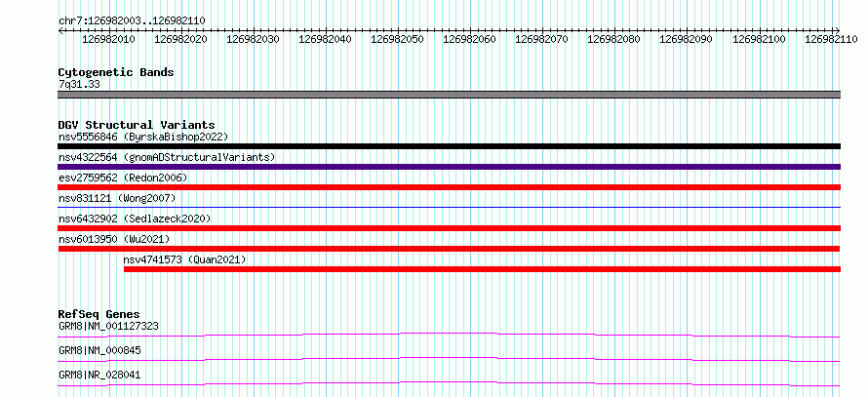Click the thin blue nsv831121 variant line
Viewport: 868px width, 397px height.
click(x=449, y=207)
